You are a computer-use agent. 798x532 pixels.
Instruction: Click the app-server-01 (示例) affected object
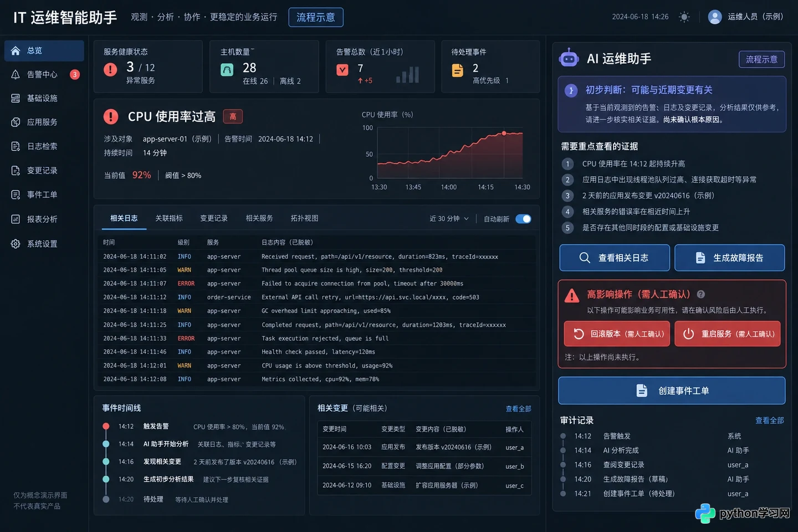coord(177,139)
